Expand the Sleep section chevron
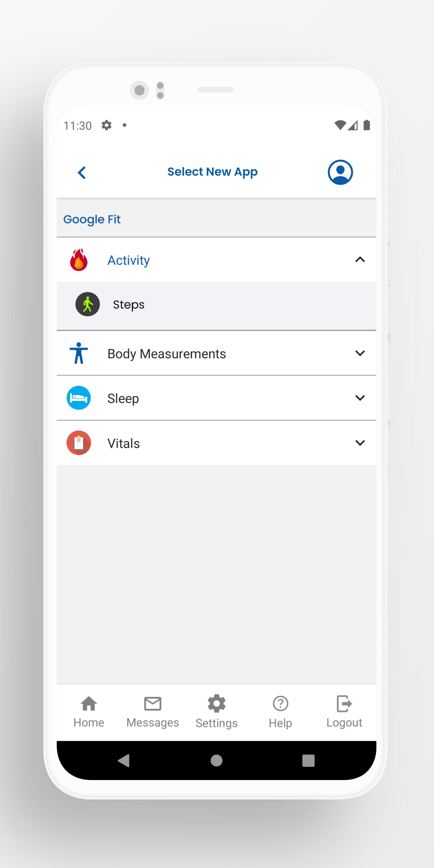434x868 pixels. (360, 398)
